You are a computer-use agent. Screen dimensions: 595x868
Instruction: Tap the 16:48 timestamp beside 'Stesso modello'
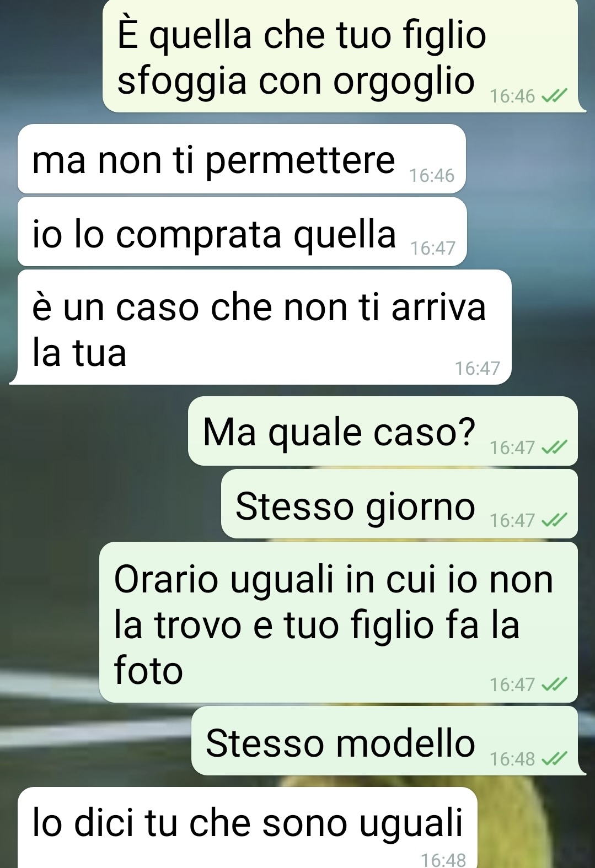coord(512,759)
